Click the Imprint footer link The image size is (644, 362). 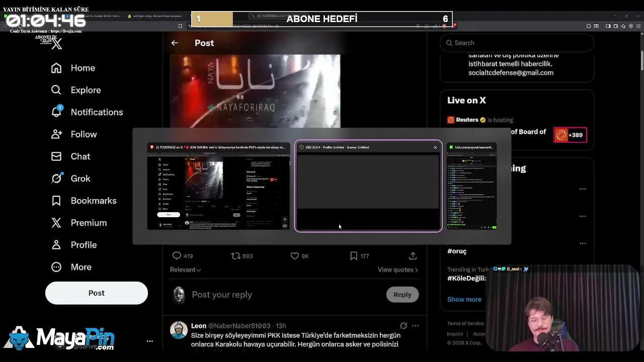(455, 334)
